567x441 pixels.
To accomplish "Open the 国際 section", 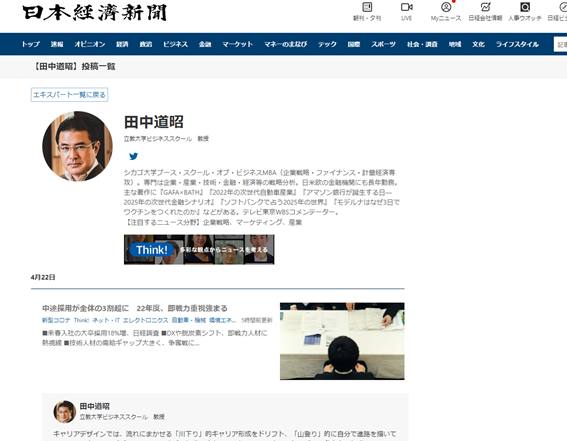I will pos(354,44).
